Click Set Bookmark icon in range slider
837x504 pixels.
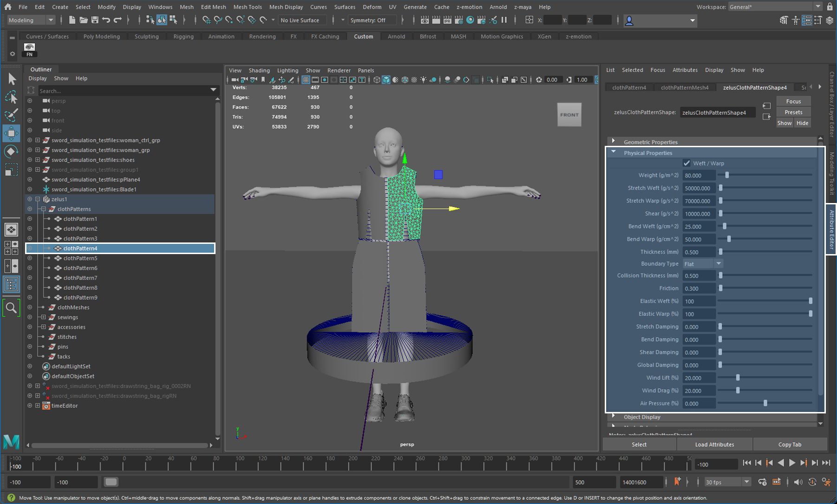point(677,482)
